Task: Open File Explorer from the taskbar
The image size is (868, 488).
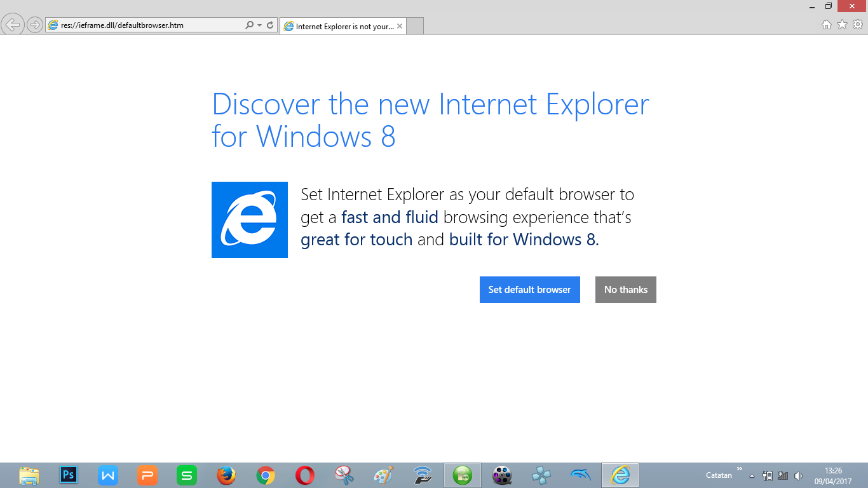Action: (x=29, y=475)
